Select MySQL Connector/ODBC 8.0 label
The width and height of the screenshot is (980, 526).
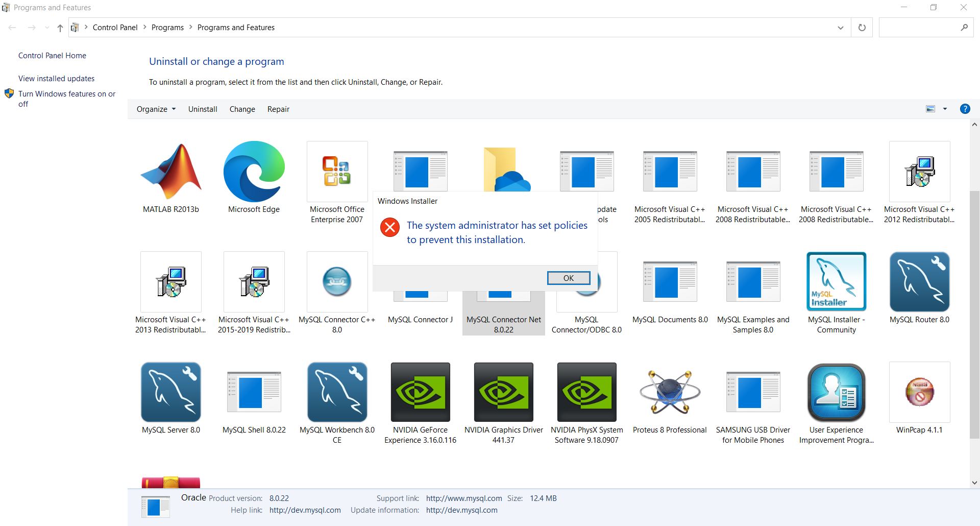[587, 325]
